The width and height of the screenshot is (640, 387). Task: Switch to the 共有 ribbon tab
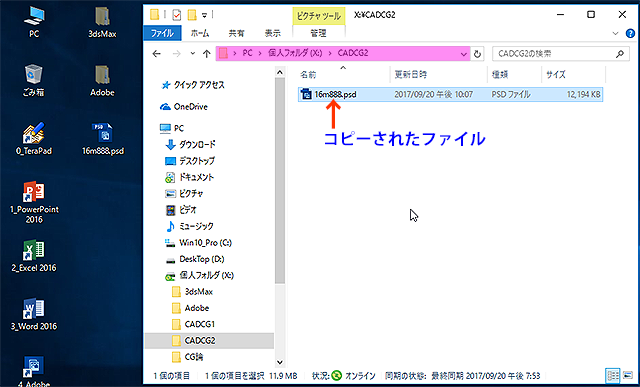tap(236, 33)
